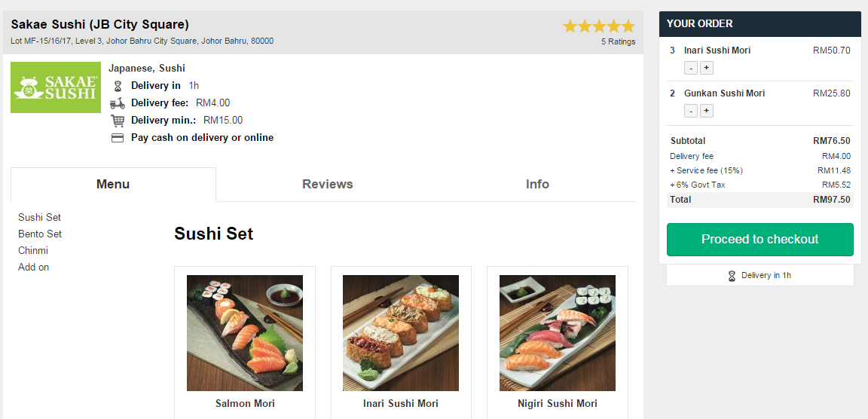The height and width of the screenshot is (419, 868).
Task: Click the five-star rating stars
Action: (x=599, y=26)
